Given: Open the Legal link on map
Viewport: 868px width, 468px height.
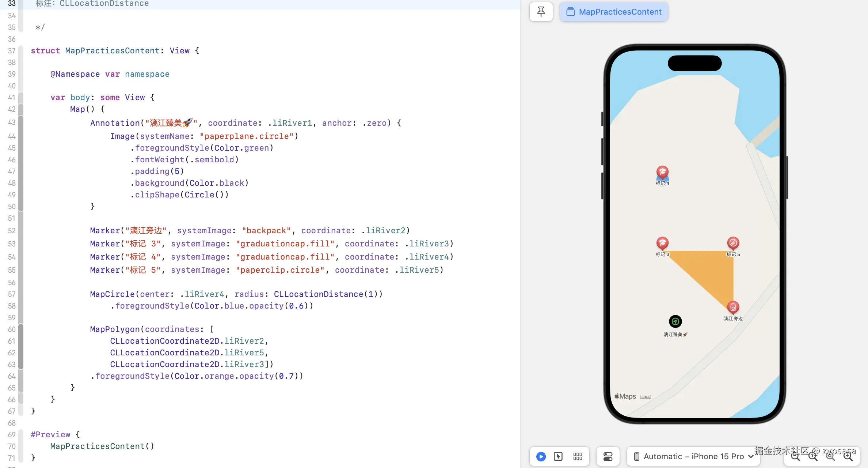Looking at the screenshot, I should 645,397.
